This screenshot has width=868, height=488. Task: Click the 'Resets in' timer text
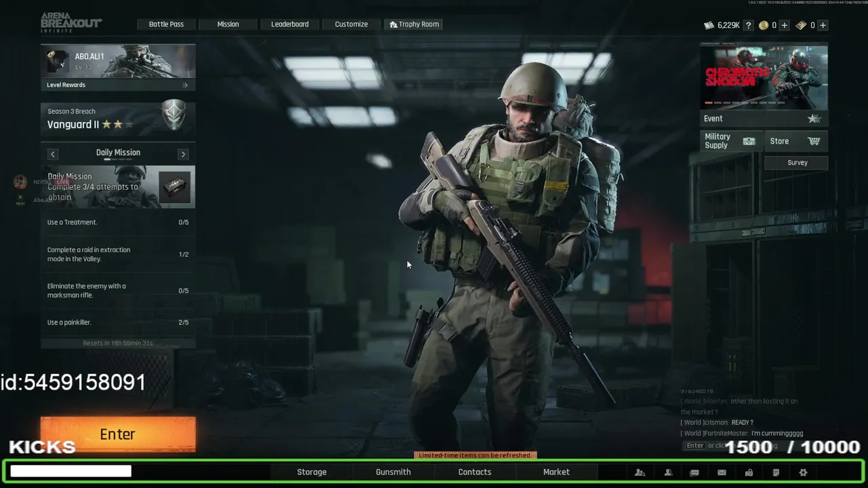point(118,343)
